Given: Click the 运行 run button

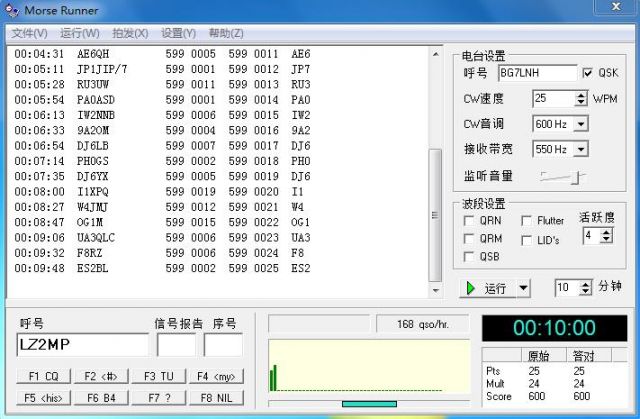Looking at the screenshot, I should click(488, 288).
